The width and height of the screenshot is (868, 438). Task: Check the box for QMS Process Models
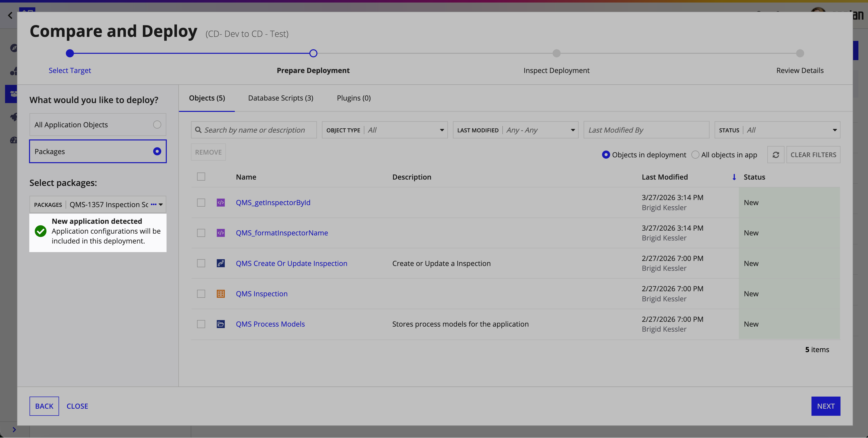click(x=201, y=324)
